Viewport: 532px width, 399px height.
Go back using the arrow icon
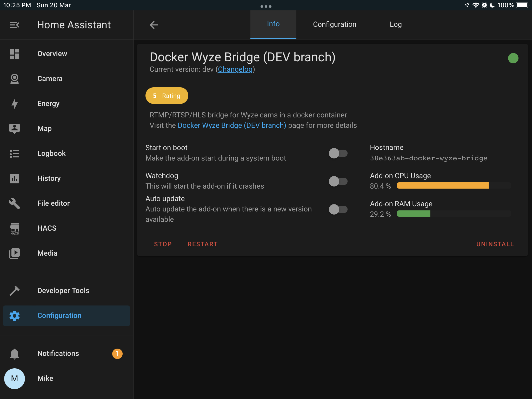[154, 25]
